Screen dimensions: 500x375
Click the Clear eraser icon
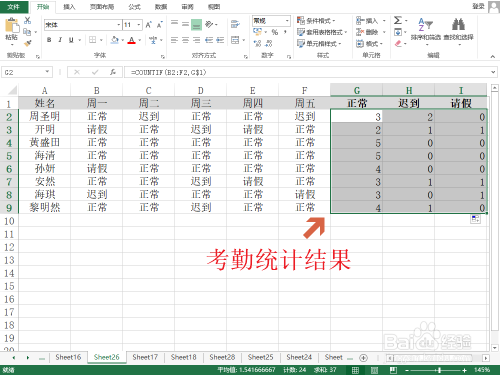[x=398, y=43]
